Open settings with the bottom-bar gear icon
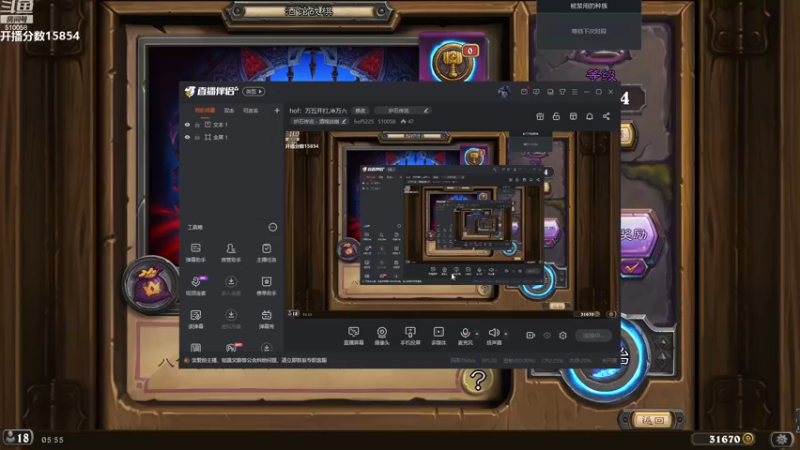This screenshot has height=450, width=800. pyautogui.click(x=563, y=335)
